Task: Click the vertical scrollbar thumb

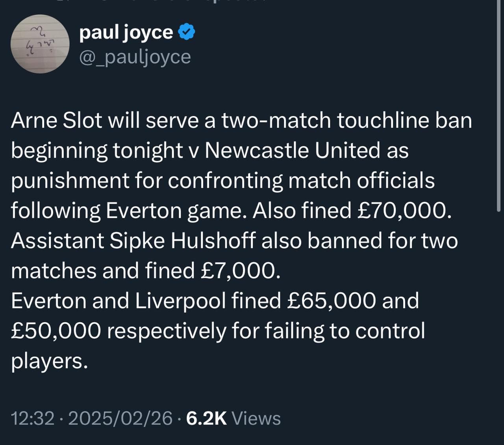Action: tap(500, 106)
